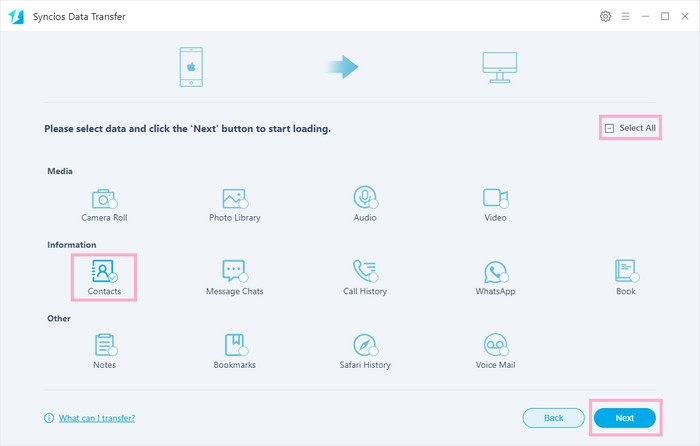Open the 'What can I transfer?' link
Screen dimensions: 700x446
point(97,418)
